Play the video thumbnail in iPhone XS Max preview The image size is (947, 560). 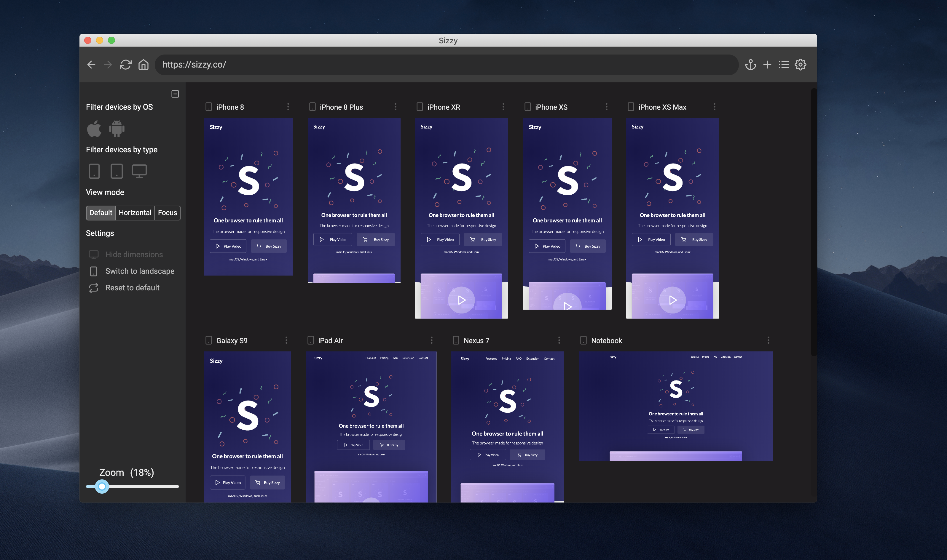(x=672, y=300)
